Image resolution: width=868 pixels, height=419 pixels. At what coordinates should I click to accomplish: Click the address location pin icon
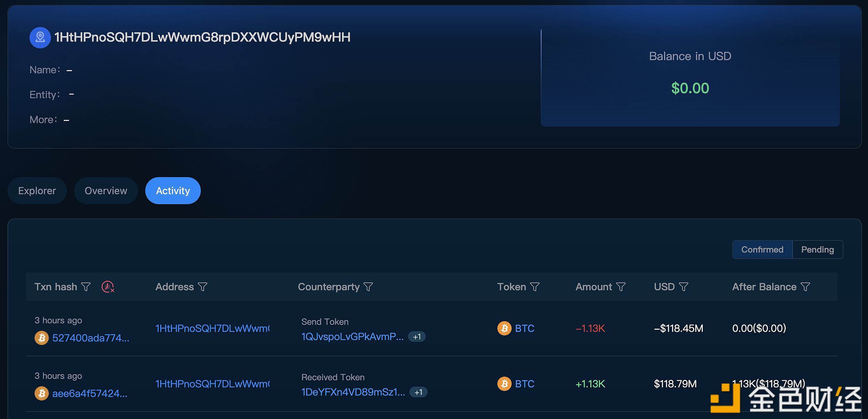click(x=40, y=37)
